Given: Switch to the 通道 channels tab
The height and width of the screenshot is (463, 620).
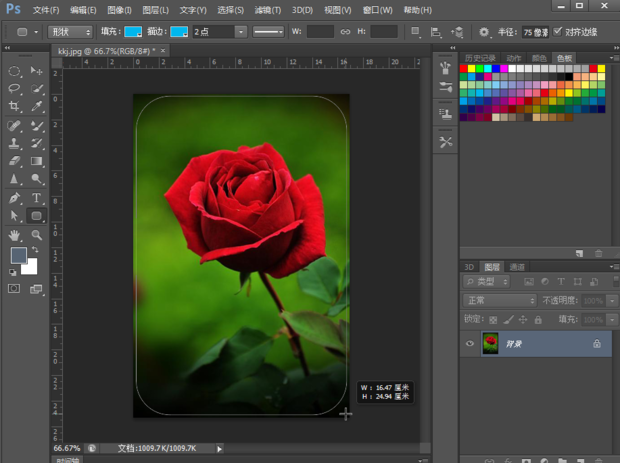Looking at the screenshot, I should (x=517, y=267).
